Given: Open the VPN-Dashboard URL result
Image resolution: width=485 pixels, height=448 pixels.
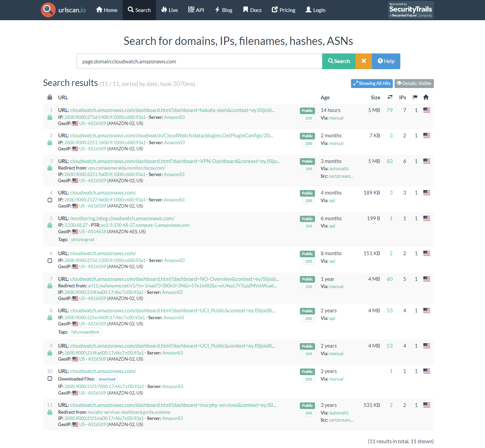Looking at the screenshot, I should (x=175, y=161).
